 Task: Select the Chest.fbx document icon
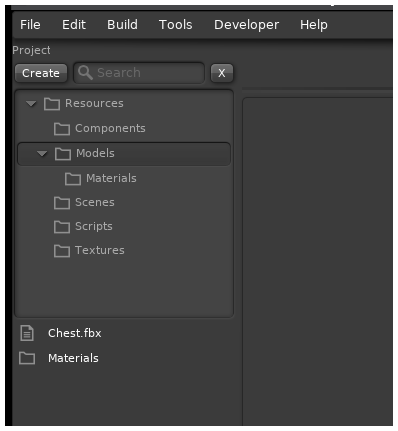click(x=27, y=333)
